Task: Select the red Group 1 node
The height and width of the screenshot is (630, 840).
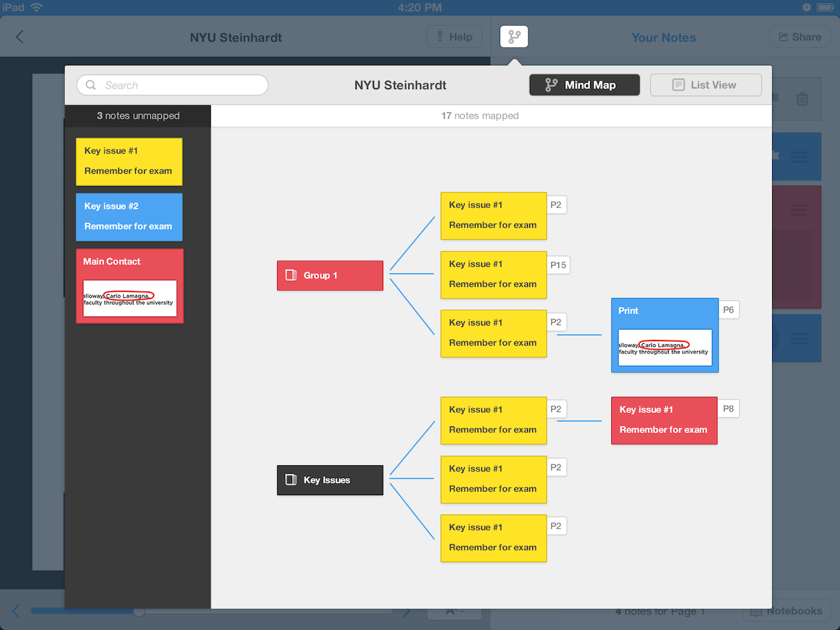Action: (x=330, y=275)
